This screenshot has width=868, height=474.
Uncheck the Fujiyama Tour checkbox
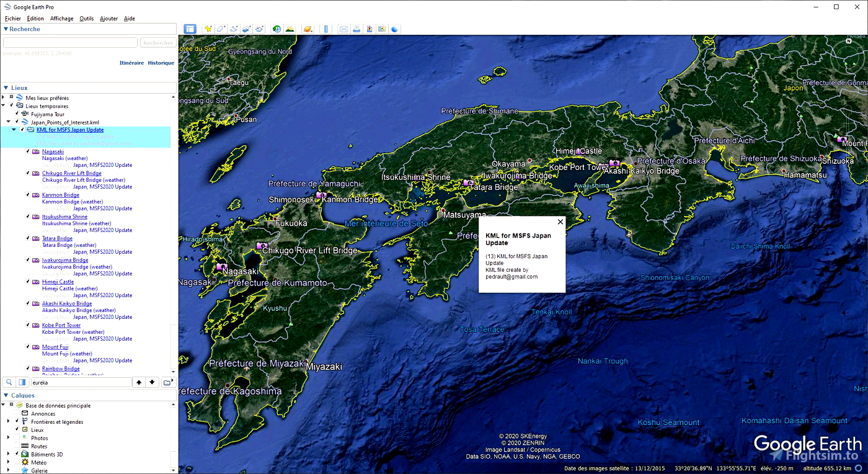pos(17,114)
